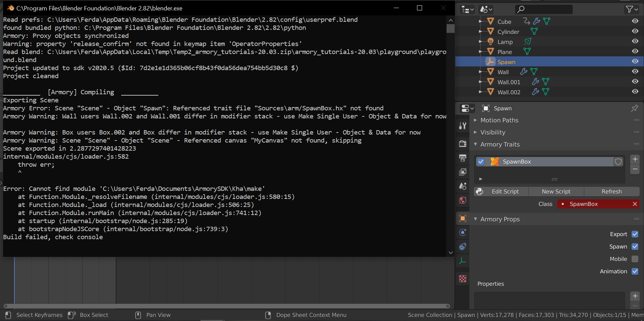Click the orange triangle icon beside Cube
Image resolution: width=644 pixels, height=321 pixels.
tap(491, 21)
